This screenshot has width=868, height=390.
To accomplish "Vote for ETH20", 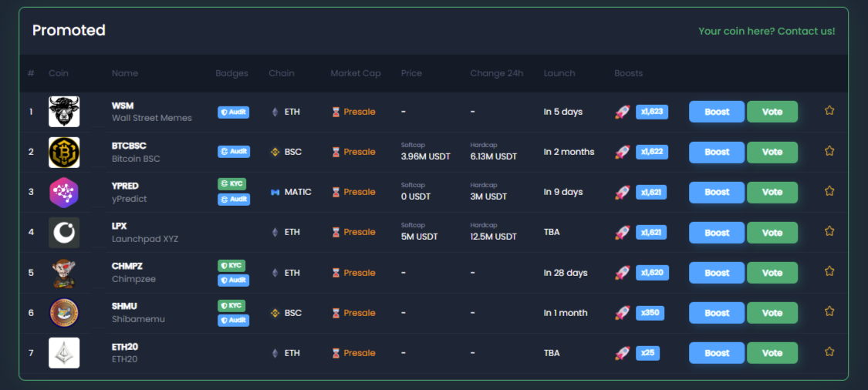I will coord(772,353).
